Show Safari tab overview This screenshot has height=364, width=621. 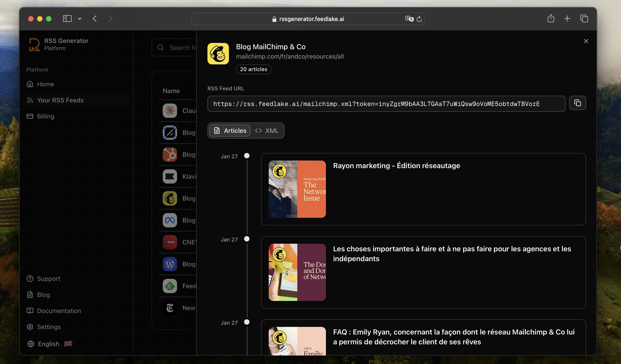click(584, 19)
